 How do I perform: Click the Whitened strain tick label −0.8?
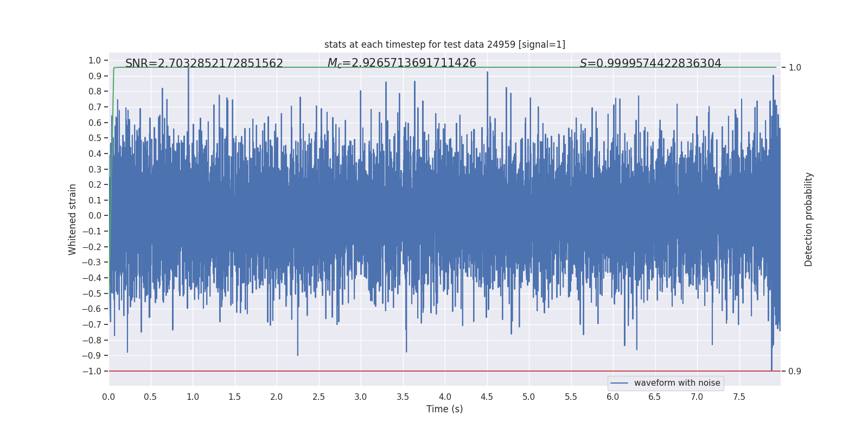tap(92, 340)
